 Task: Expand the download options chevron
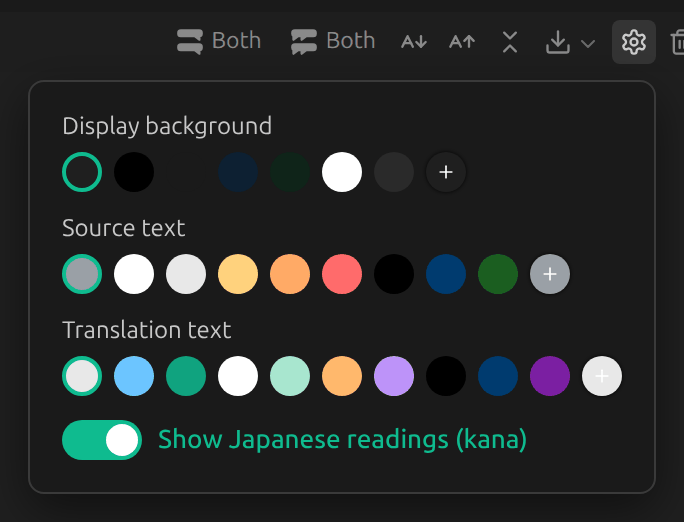click(x=588, y=43)
